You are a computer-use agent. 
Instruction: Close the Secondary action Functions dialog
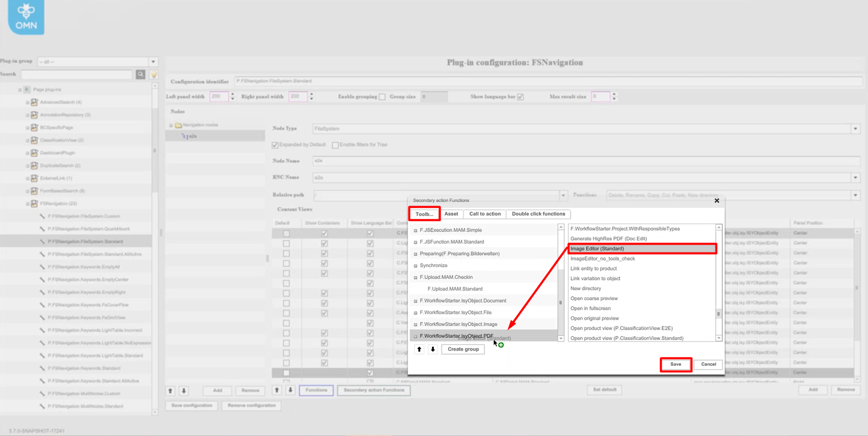click(x=717, y=200)
